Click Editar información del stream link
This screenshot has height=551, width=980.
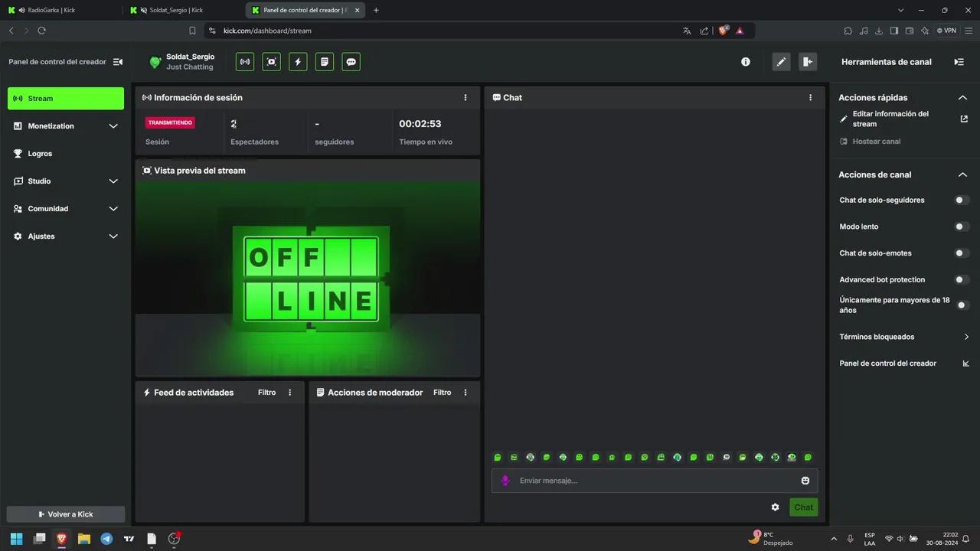pyautogui.click(x=890, y=119)
